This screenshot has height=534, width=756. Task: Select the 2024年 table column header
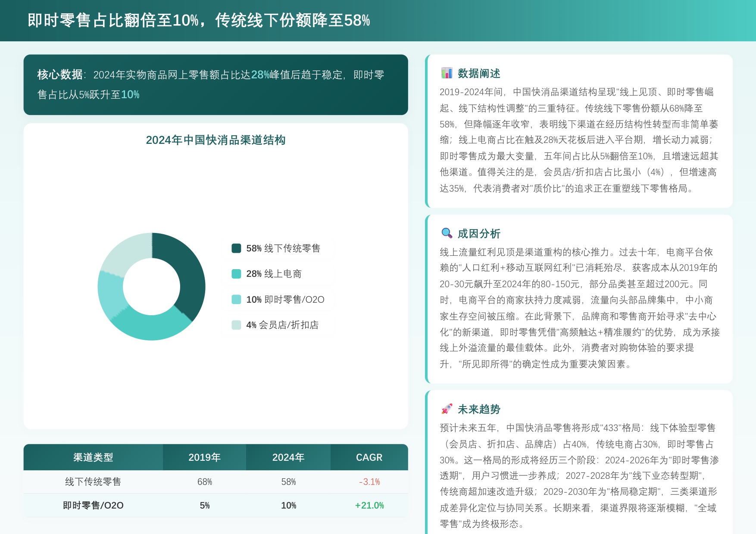pyautogui.click(x=288, y=457)
